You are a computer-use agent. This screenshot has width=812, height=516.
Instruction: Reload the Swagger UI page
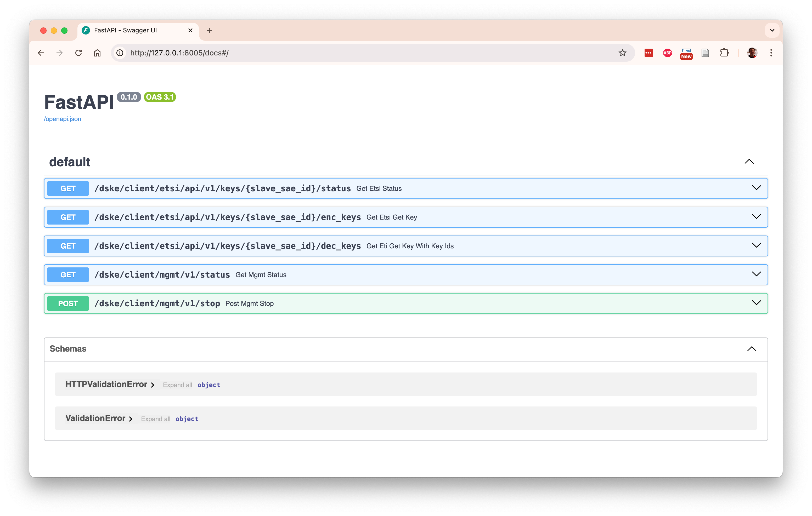78,53
